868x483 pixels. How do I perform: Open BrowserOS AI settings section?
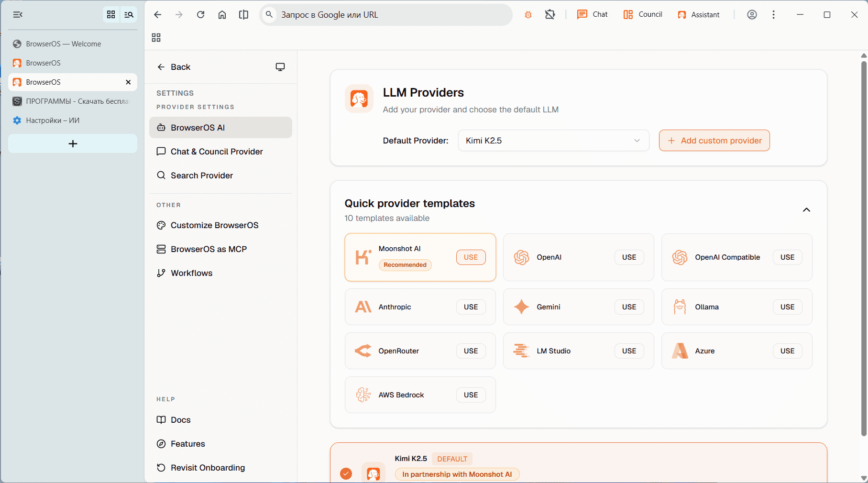click(220, 128)
